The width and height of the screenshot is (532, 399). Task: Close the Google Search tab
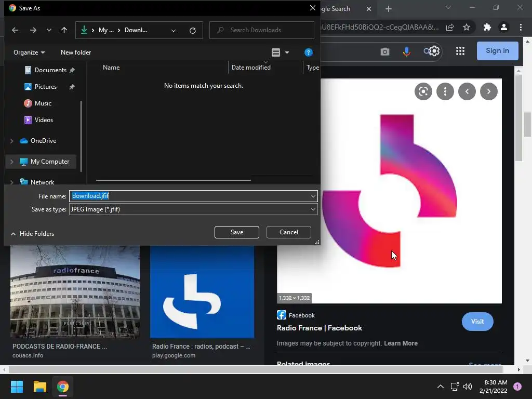(369, 9)
